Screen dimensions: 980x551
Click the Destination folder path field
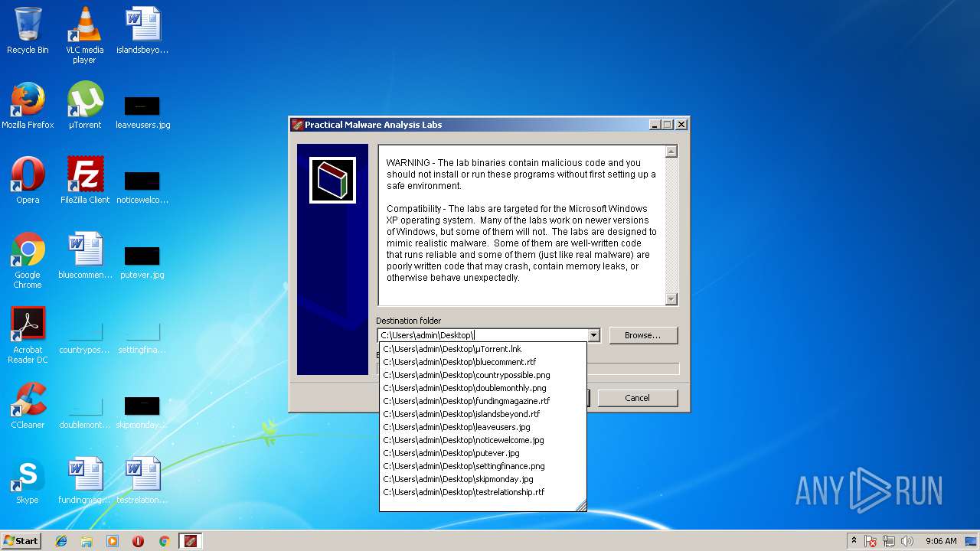482,335
